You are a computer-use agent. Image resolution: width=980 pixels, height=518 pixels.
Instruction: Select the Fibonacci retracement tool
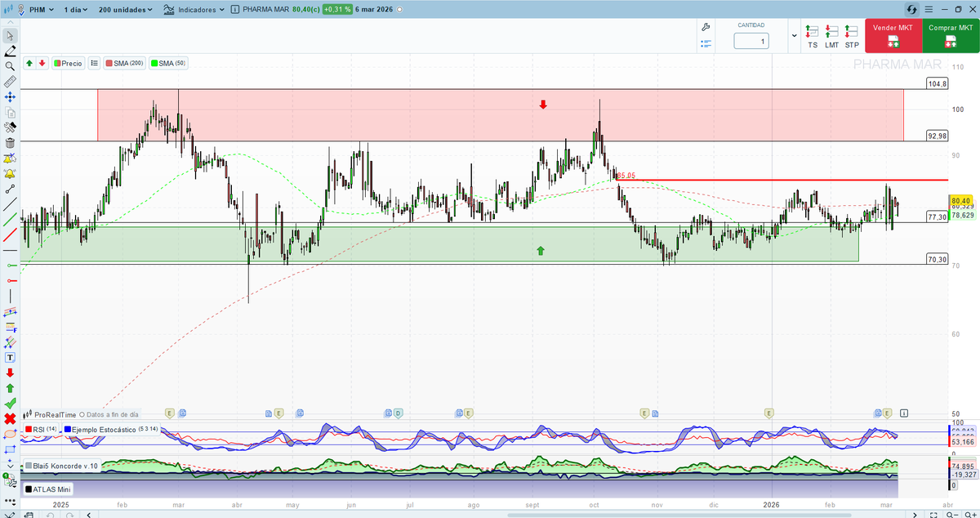(x=10, y=327)
